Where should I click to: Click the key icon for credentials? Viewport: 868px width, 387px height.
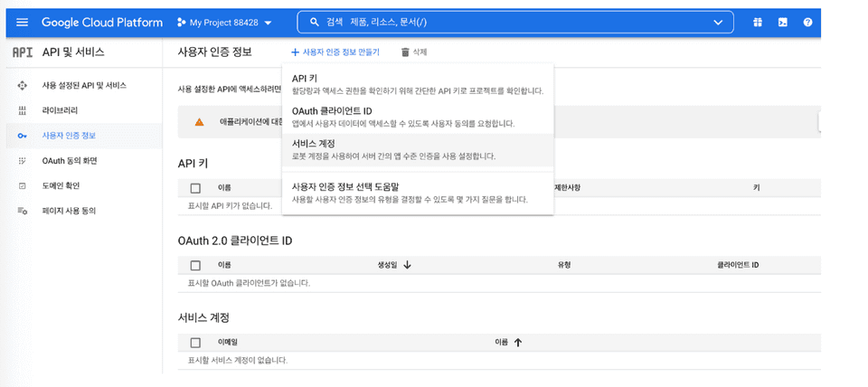tap(22, 137)
